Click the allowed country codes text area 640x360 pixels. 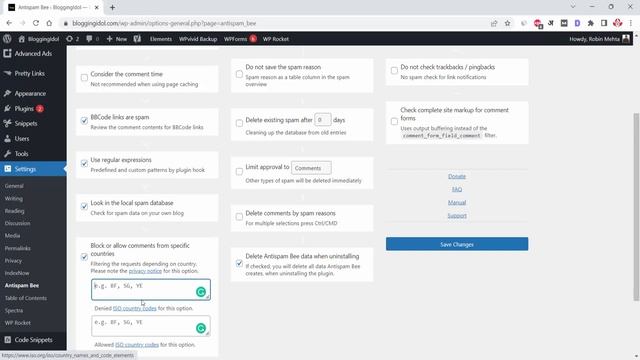click(151, 326)
